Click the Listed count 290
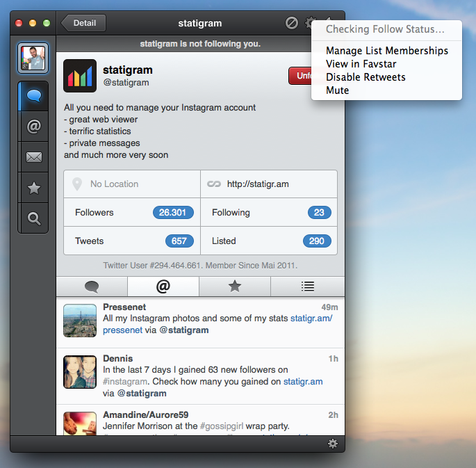Image resolution: width=476 pixels, height=468 pixels. tap(317, 241)
